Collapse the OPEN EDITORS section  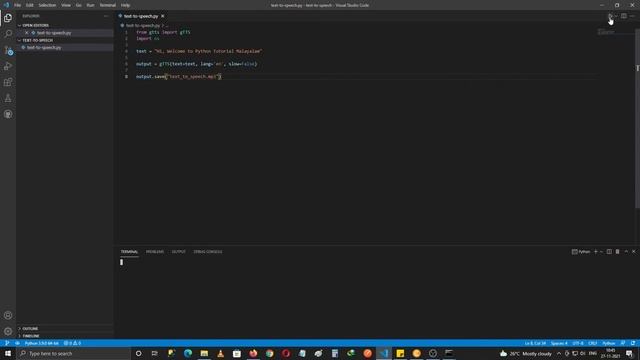36,25
